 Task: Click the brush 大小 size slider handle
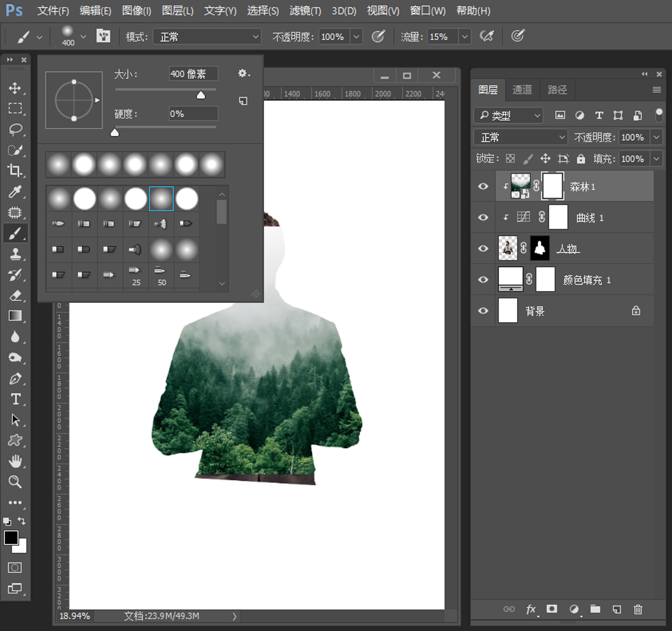[201, 95]
